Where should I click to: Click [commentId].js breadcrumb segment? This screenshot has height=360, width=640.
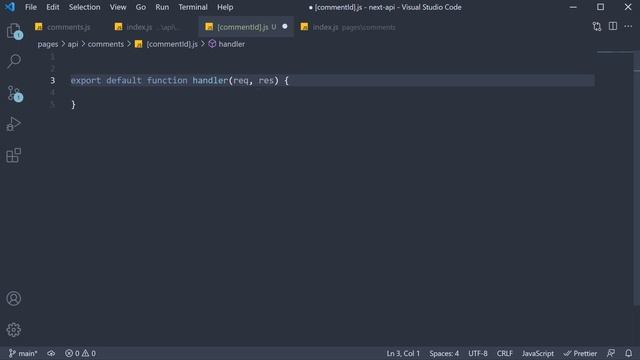click(172, 44)
